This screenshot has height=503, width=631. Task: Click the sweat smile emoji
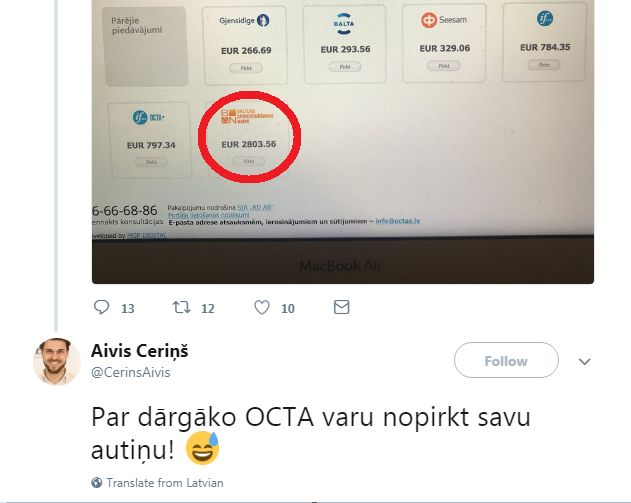202,448
